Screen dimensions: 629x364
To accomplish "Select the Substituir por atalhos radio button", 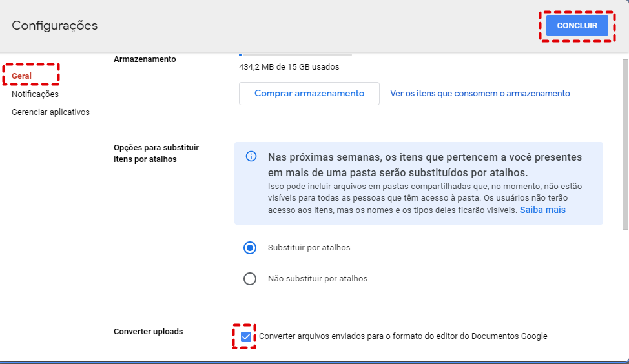I will [250, 248].
